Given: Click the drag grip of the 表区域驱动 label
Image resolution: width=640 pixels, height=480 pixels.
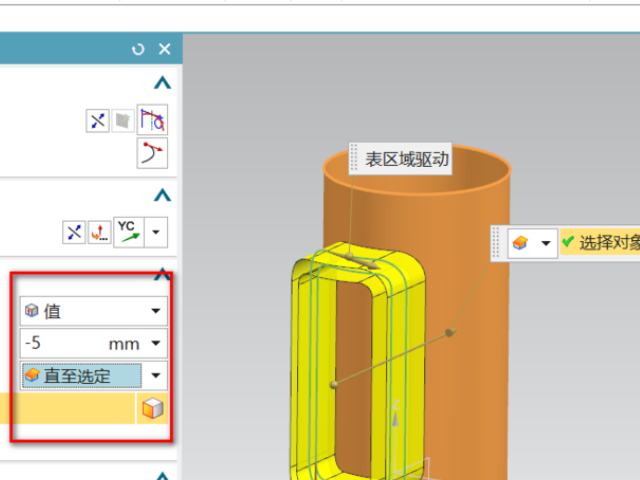Looking at the screenshot, I should pyautogui.click(x=354, y=158).
